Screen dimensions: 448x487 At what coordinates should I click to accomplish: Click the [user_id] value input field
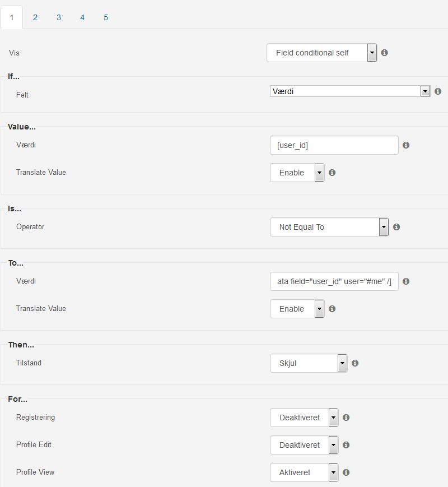334,145
